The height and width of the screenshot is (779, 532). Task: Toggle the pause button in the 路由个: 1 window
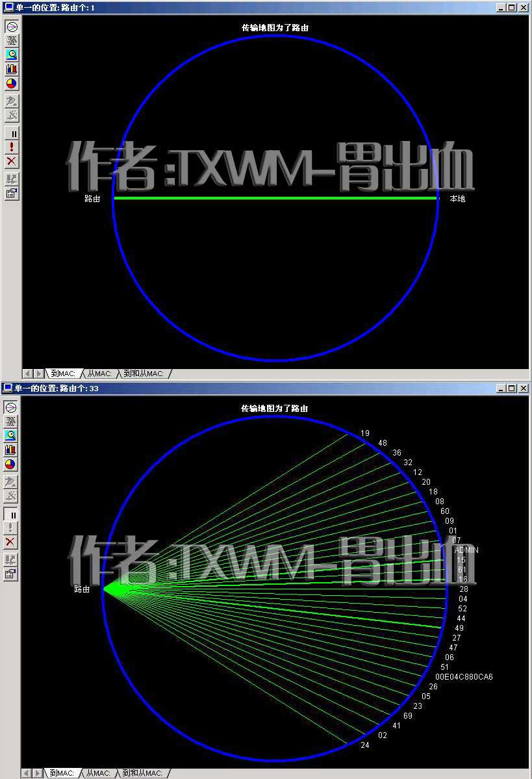click(x=12, y=134)
